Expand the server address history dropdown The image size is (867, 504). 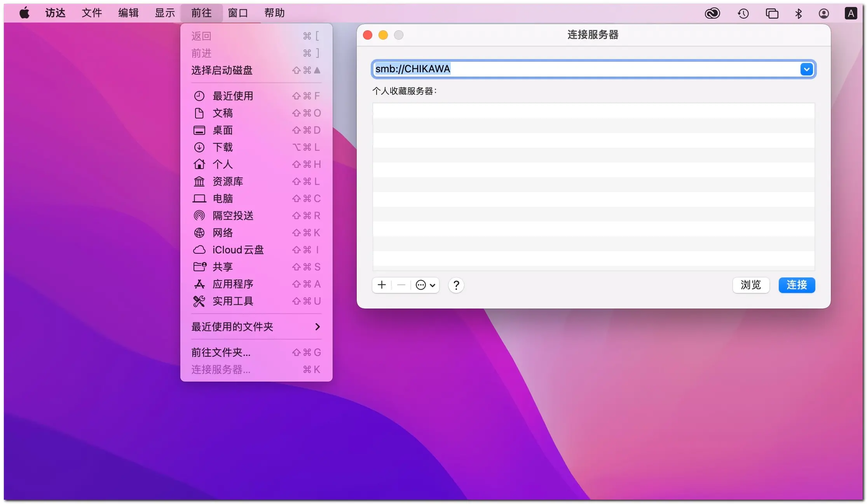click(x=806, y=69)
